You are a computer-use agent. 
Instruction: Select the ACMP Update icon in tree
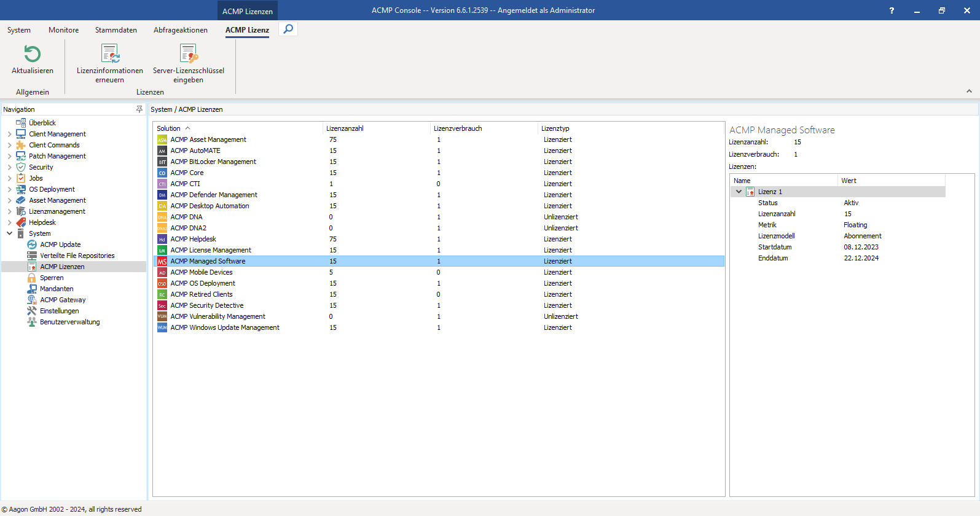click(32, 244)
